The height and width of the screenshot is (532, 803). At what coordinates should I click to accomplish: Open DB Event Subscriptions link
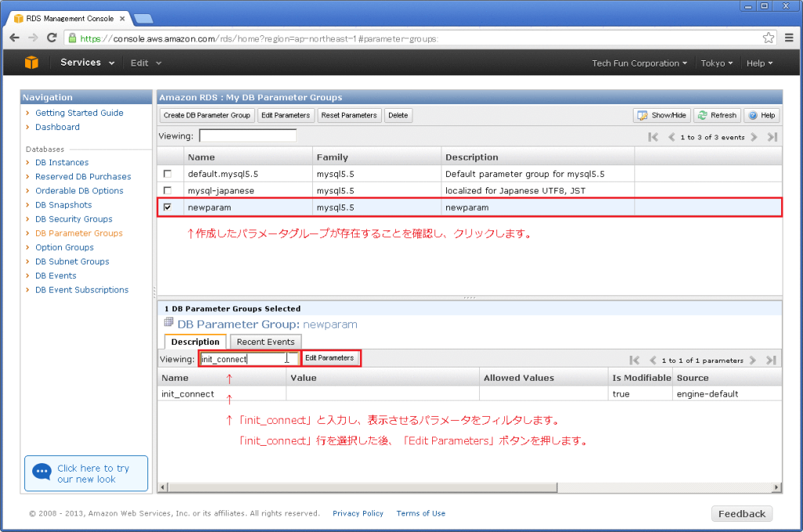(x=82, y=290)
